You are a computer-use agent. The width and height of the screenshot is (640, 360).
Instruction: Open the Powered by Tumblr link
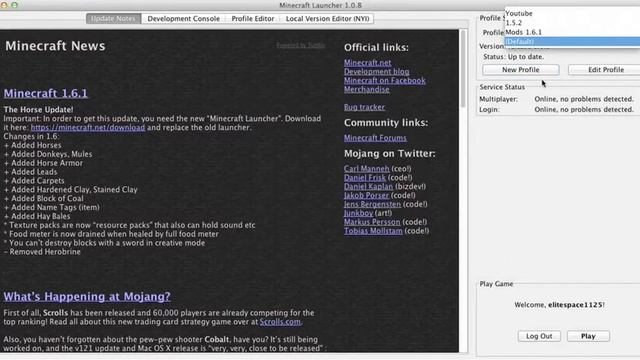click(301, 45)
